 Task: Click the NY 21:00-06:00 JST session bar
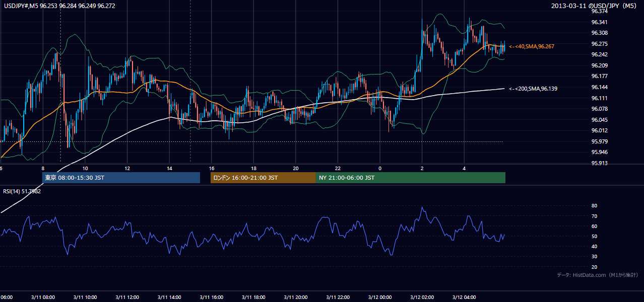pos(411,178)
